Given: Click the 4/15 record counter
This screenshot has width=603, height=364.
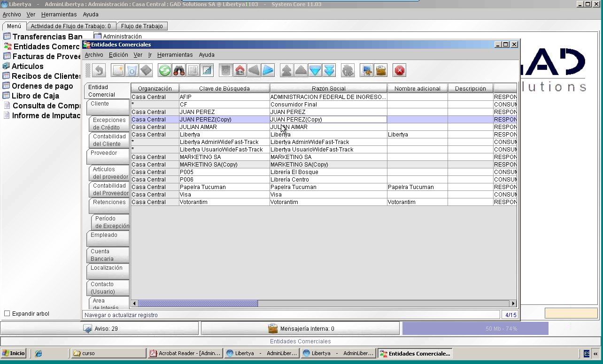Looking at the screenshot, I should coord(510,315).
